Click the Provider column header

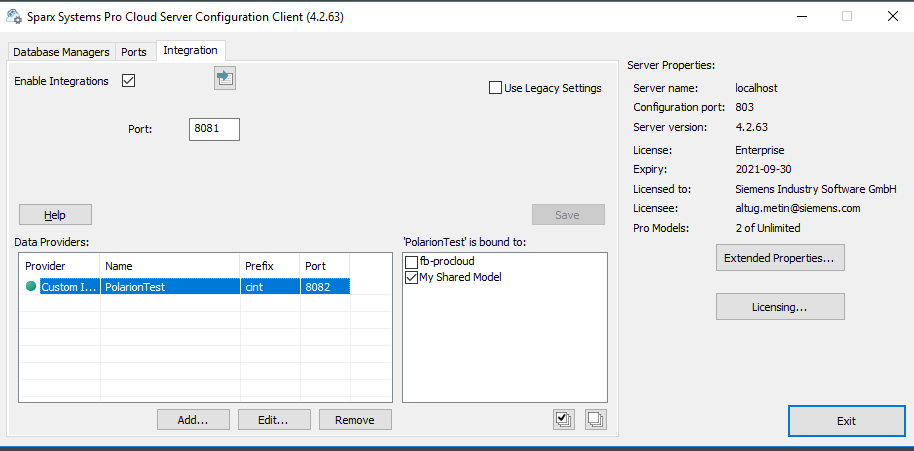coord(59,266)
